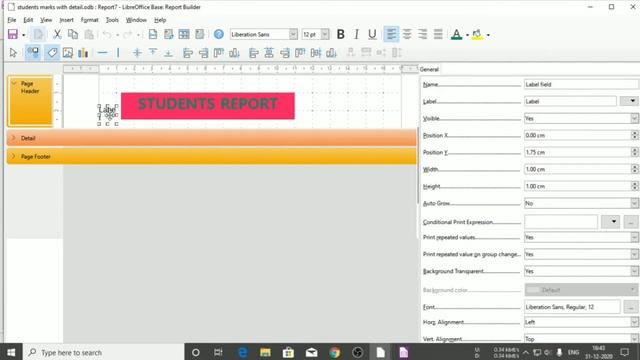Open the Format menu
The width and height of the screenshot is (640, 360).
pyautogui.click(x=89, y=20)
